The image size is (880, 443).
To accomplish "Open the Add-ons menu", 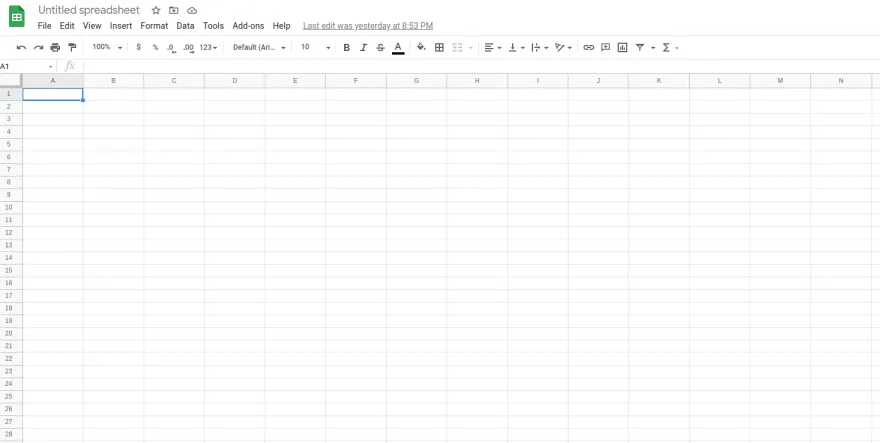I will 248,25.
